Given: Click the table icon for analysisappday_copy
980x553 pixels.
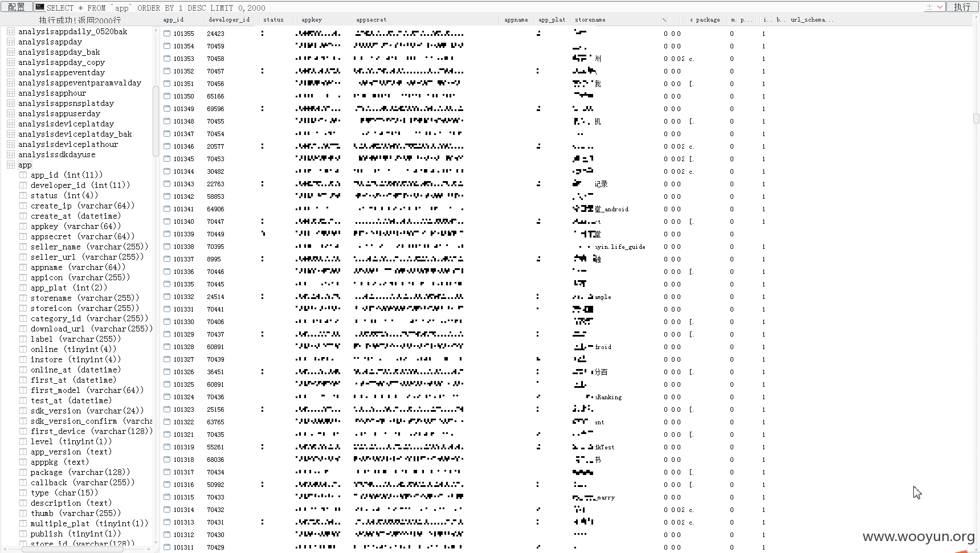Looking at the screenshot, I should [x=11, y=62].
